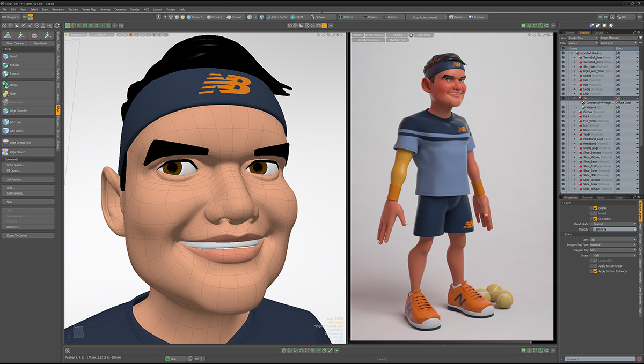Toggle the Invert checkbox
Screen dimensions: 644x364
[595, 213]
